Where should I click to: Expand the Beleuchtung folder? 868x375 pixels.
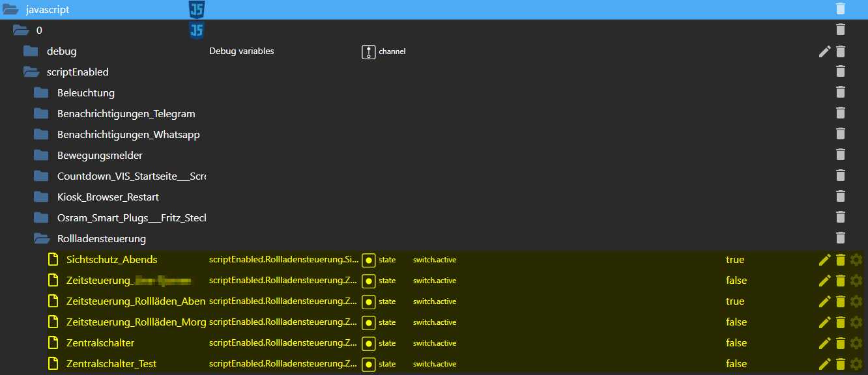point(41,92)
